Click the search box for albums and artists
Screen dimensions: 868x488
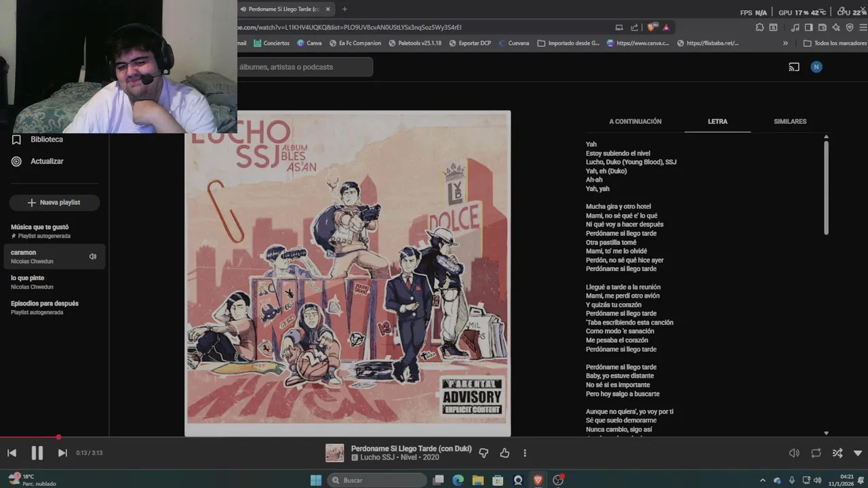304,67
